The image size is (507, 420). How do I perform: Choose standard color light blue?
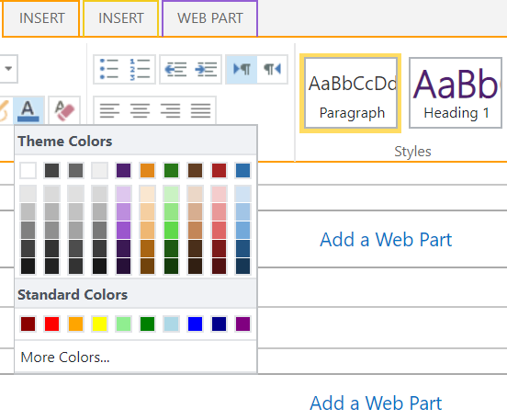[172, 324]
